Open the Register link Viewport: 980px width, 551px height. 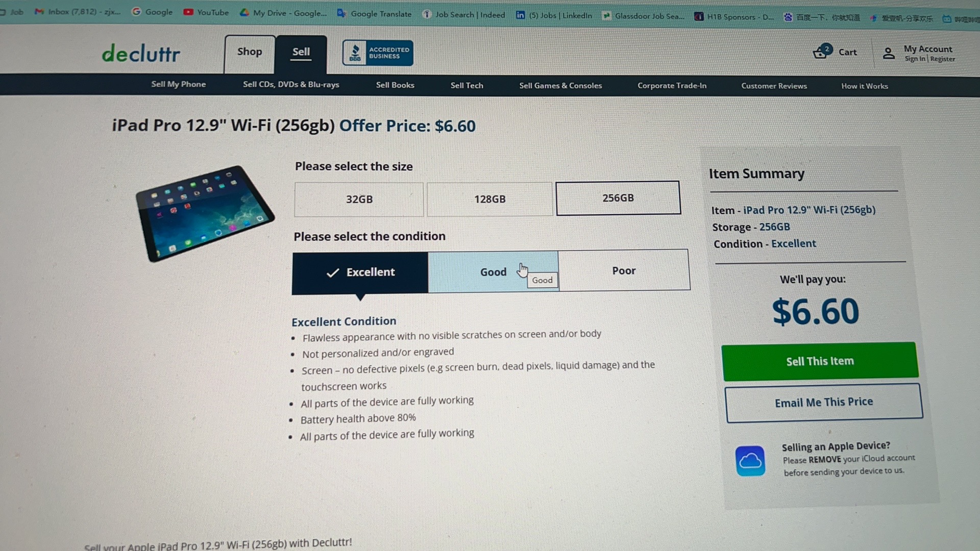[x=942, y=59]
